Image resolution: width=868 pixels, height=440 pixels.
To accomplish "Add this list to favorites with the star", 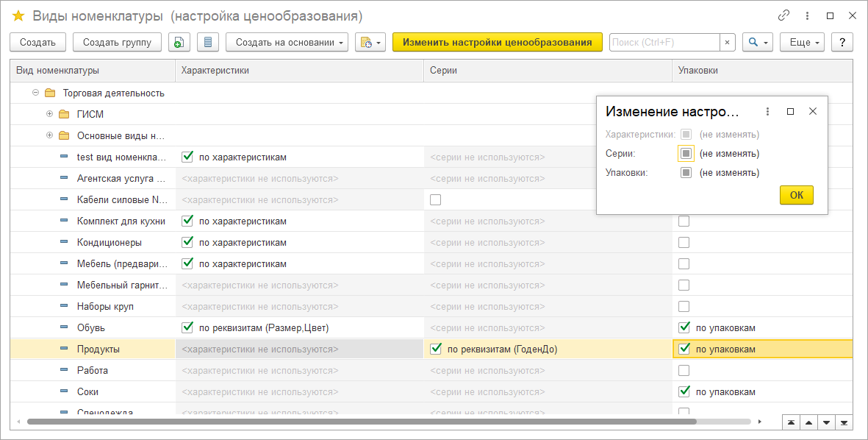I will (18, 16).
